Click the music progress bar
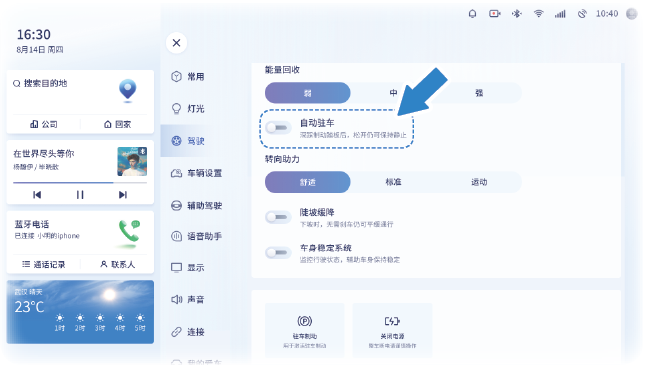 point(80,182)
